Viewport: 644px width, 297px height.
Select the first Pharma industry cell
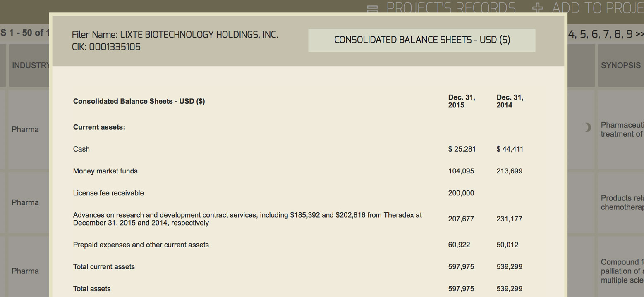(25, 129)
